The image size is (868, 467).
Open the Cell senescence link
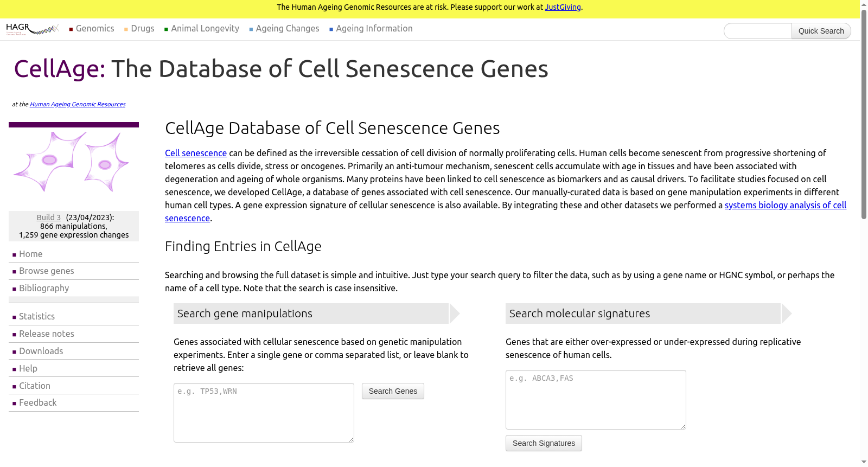click(x=196, y=153)
